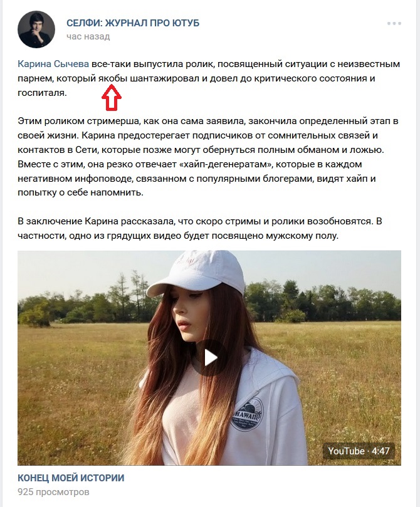Click the YouTube 4:47 duration badge
The image size is (420, 507).
[x=359, y=451]
